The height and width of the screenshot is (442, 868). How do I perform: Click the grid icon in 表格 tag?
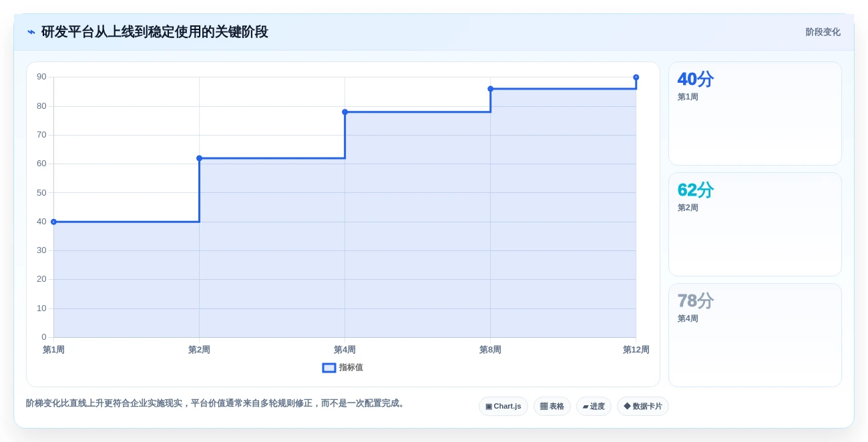point(544,406)
